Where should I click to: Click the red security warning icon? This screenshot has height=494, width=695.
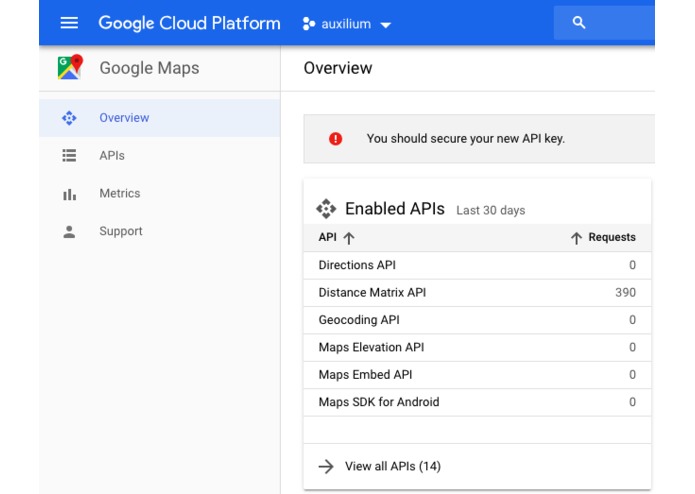335,139
